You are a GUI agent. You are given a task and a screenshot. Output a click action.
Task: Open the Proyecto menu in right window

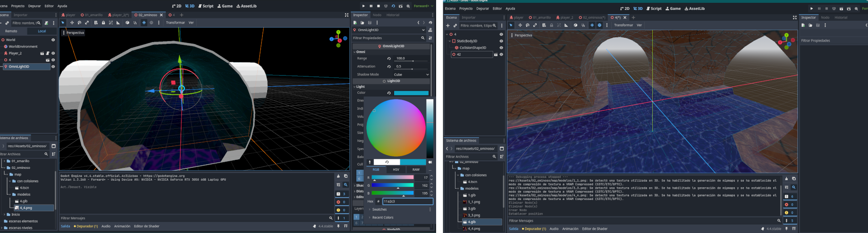(x=465, y=8)
